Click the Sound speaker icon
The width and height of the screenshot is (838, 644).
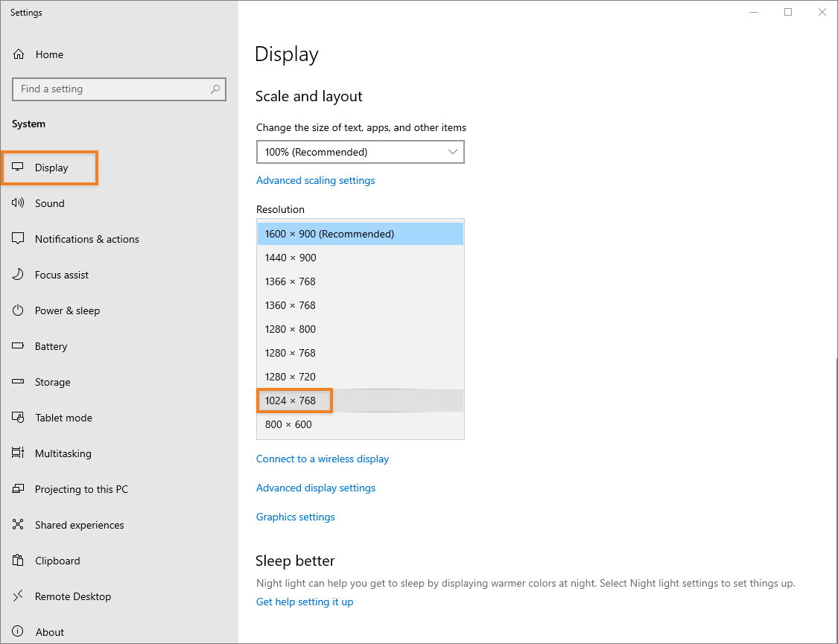click(19, 203)
